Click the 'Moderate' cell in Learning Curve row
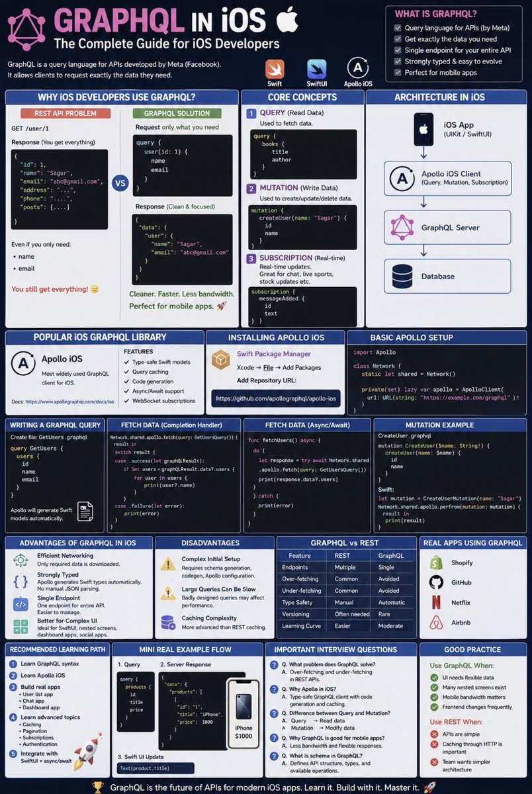532x794 pixels. point(391,626)
